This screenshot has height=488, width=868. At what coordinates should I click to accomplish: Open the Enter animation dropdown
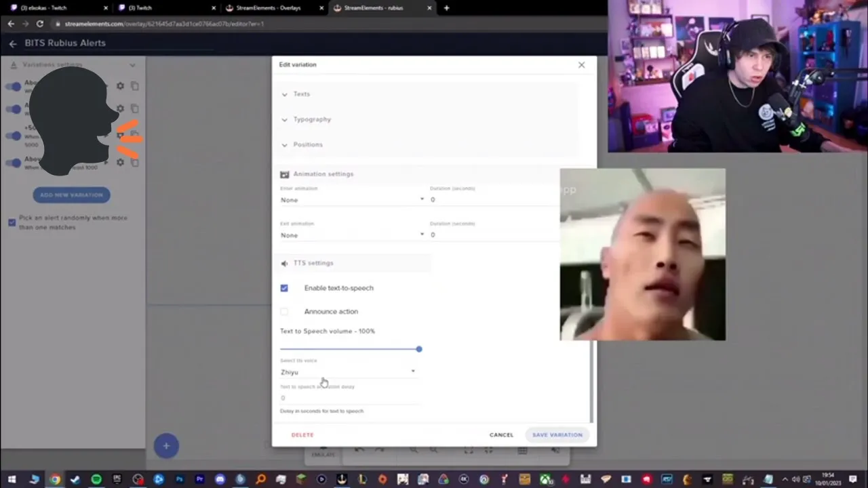click(x=353, y=200)
